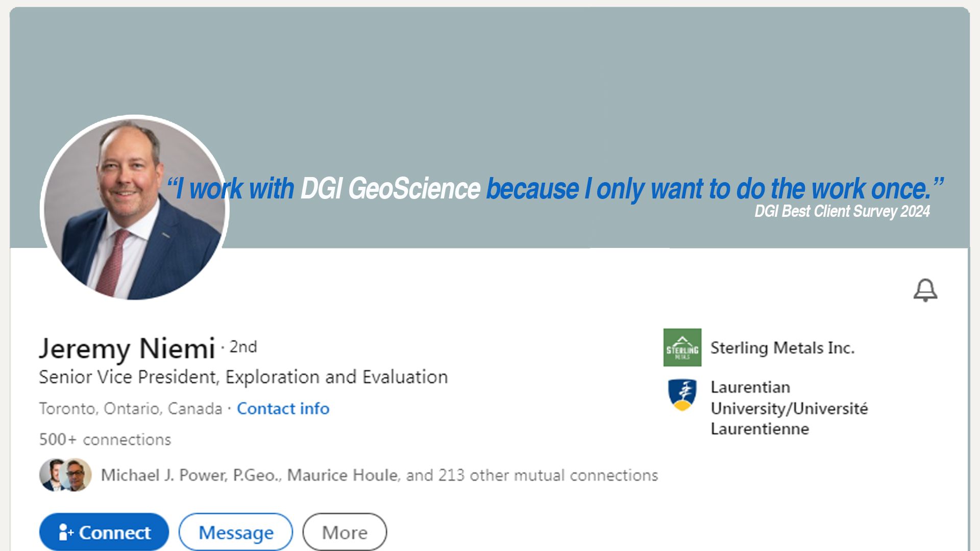
Task: Open the Contact info link
Action: (283, 409)
